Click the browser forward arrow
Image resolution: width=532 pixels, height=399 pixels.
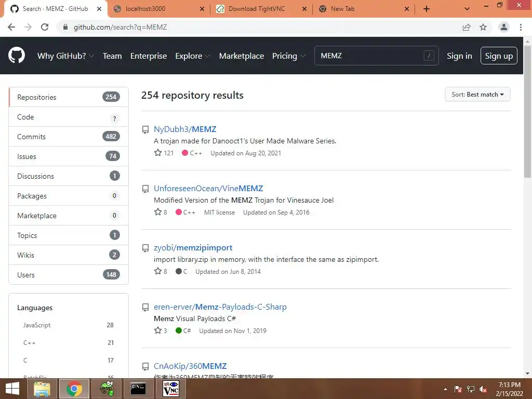click(28, 27)
